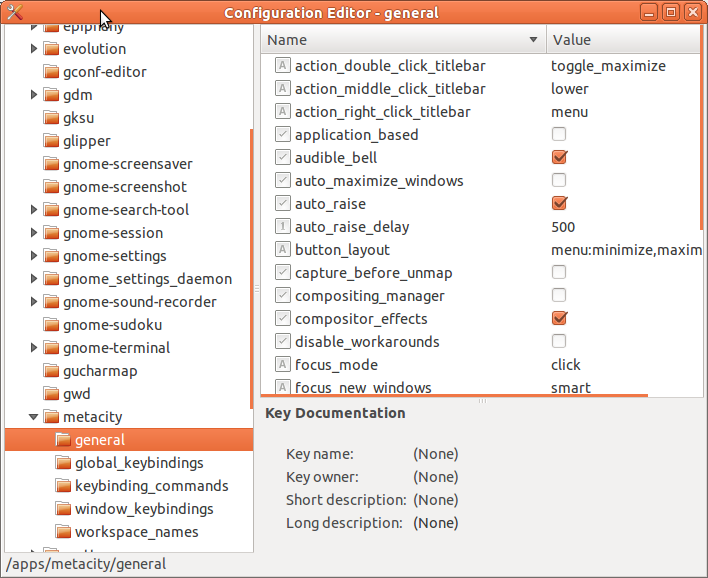The height and width of the screenshot is (578, 708).
Task: Click the folder tree vertical scrollbar
Action: (252, 269)
